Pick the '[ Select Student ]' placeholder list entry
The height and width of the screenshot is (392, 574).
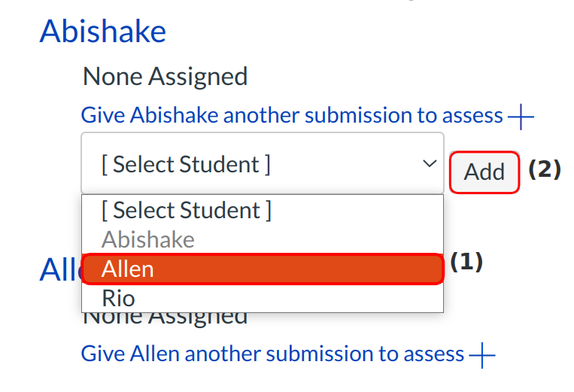coord(262,211)
